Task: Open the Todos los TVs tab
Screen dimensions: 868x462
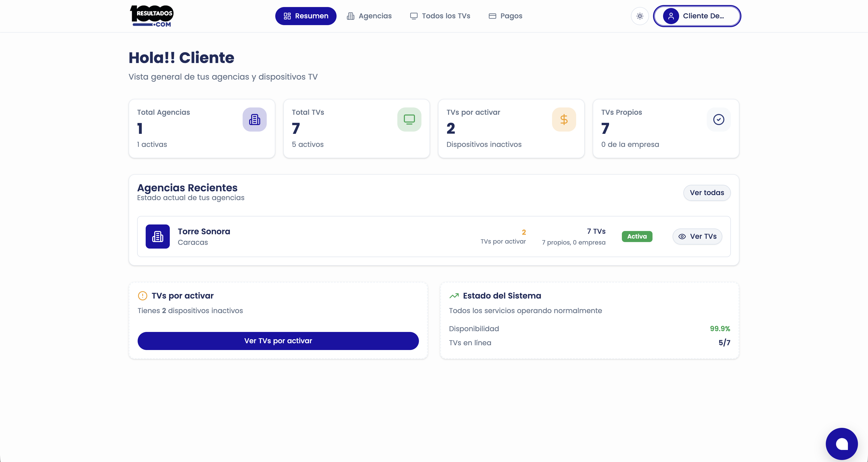Action: point(440,16)
